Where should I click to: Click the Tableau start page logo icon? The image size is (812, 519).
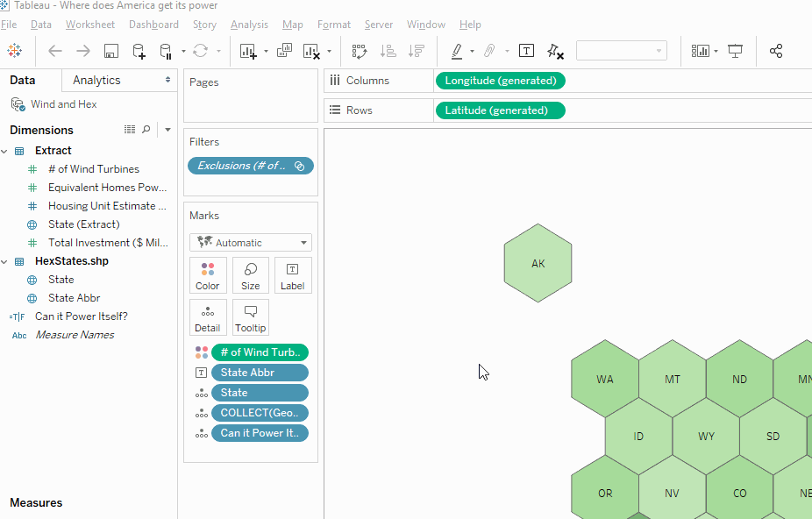coord(15,51)
